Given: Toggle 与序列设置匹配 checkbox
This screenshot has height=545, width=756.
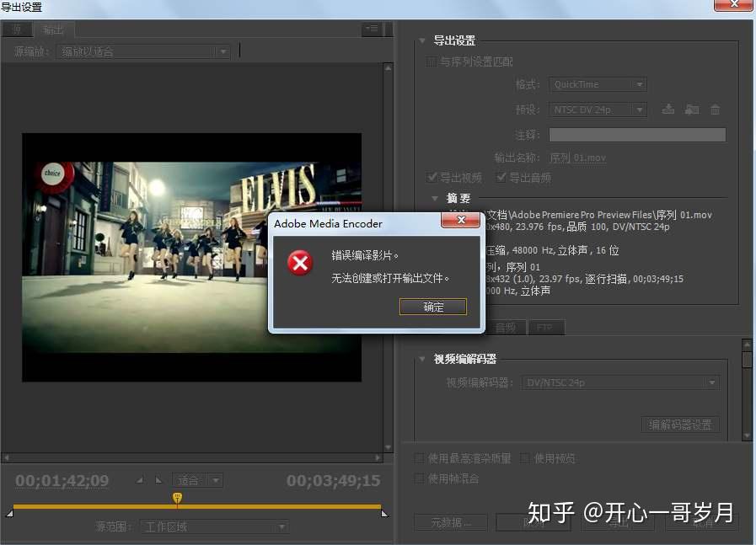Looking at the screenshot, I should point(432,61).
